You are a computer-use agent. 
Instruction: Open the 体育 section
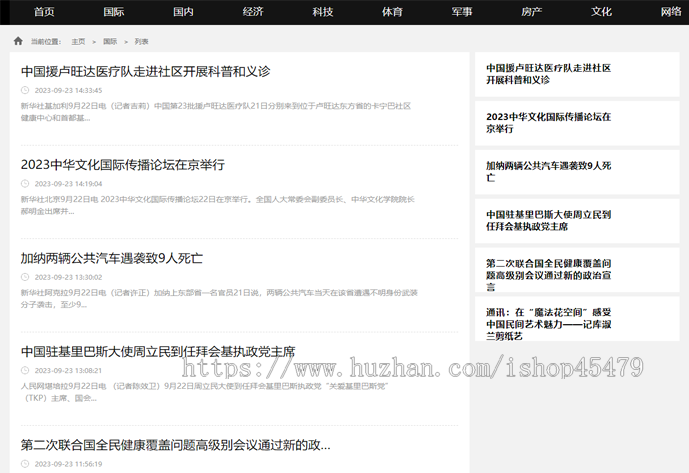coord(392,12)
